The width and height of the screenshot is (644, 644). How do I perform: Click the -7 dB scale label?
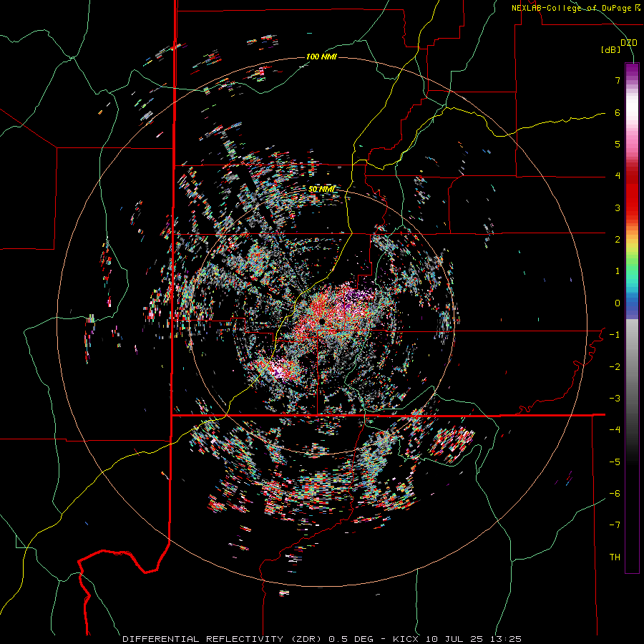[615, 525]
